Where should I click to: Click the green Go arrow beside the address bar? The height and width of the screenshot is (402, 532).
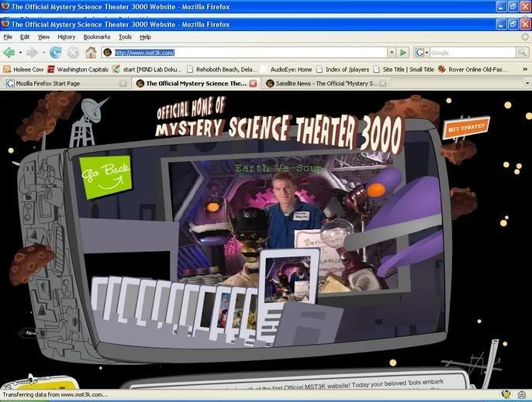[403, 53]
